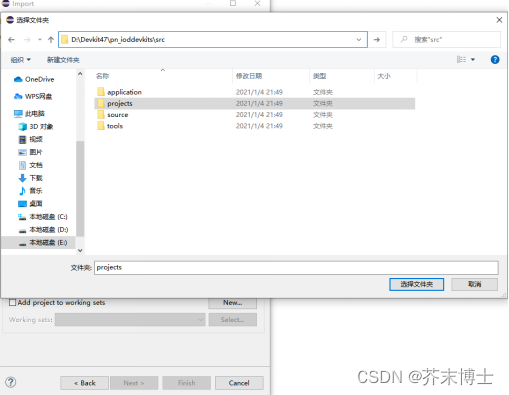Screen dimensions: 509x395
Task: Click Cancel in the Import window
Action: click(239, 383)
